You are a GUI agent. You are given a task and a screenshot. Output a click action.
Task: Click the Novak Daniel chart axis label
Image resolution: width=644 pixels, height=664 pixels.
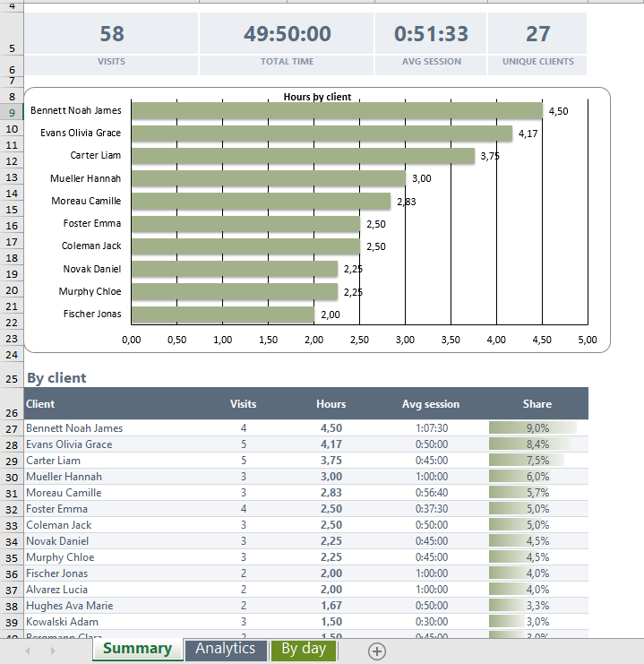[x=92, y=269]
